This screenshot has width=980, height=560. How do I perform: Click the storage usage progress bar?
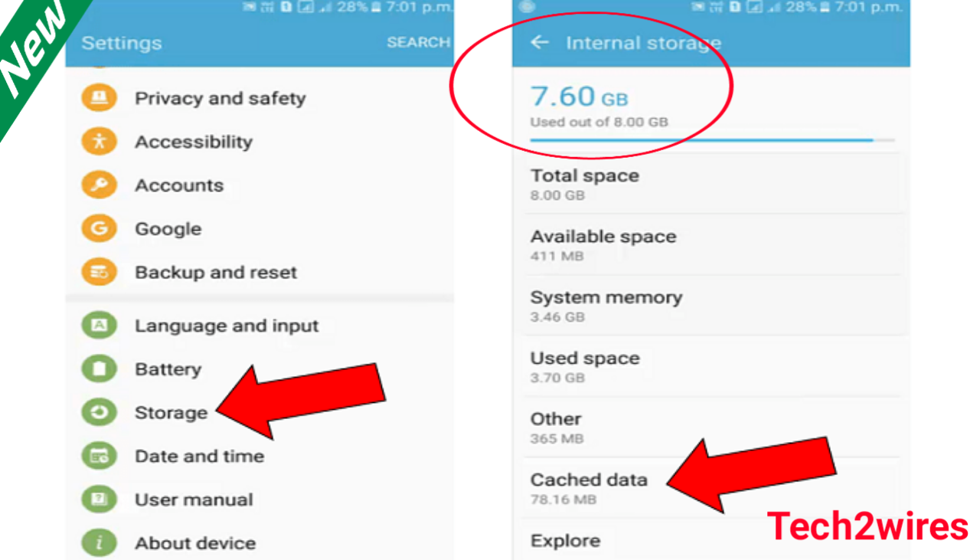(x=712, y=140)
